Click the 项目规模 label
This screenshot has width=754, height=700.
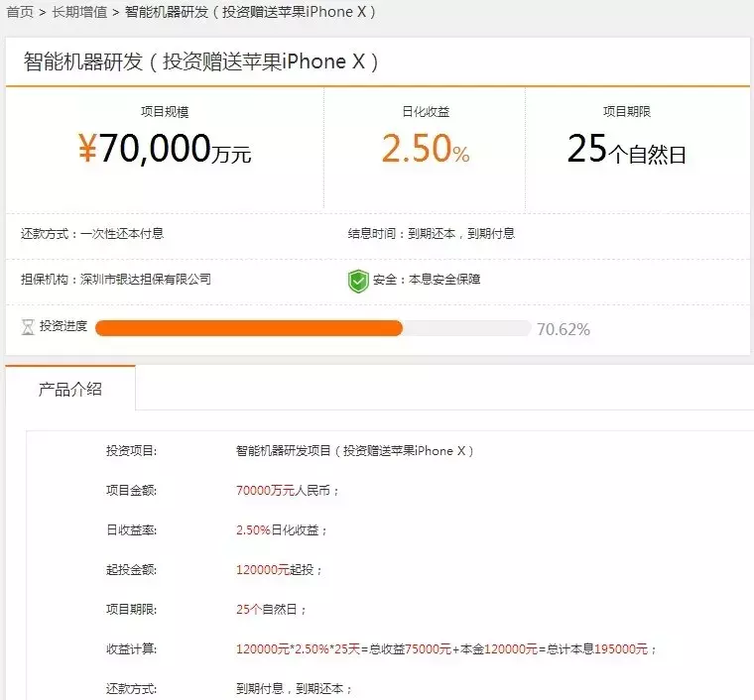(165, 112)
